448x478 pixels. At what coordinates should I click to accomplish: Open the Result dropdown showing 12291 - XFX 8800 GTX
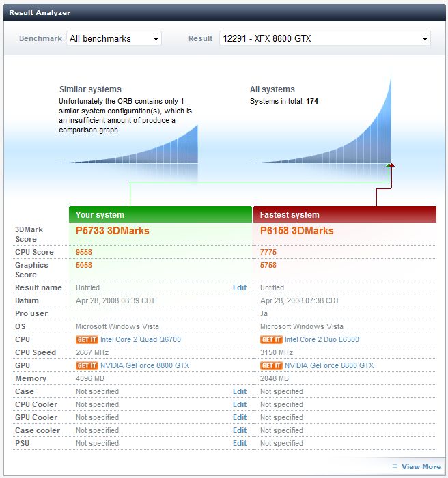click(x=325, y=38)
